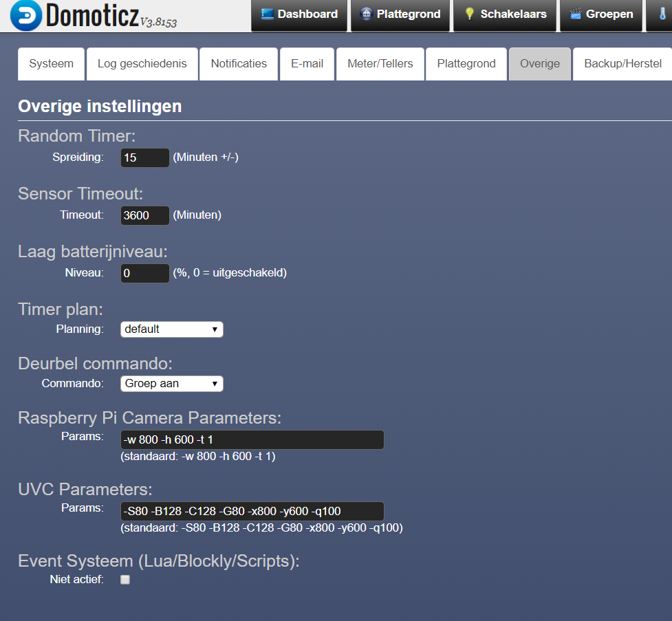The image size is (672, 621).
Task: Click the Domoticz logo icon
Action: 26,16
